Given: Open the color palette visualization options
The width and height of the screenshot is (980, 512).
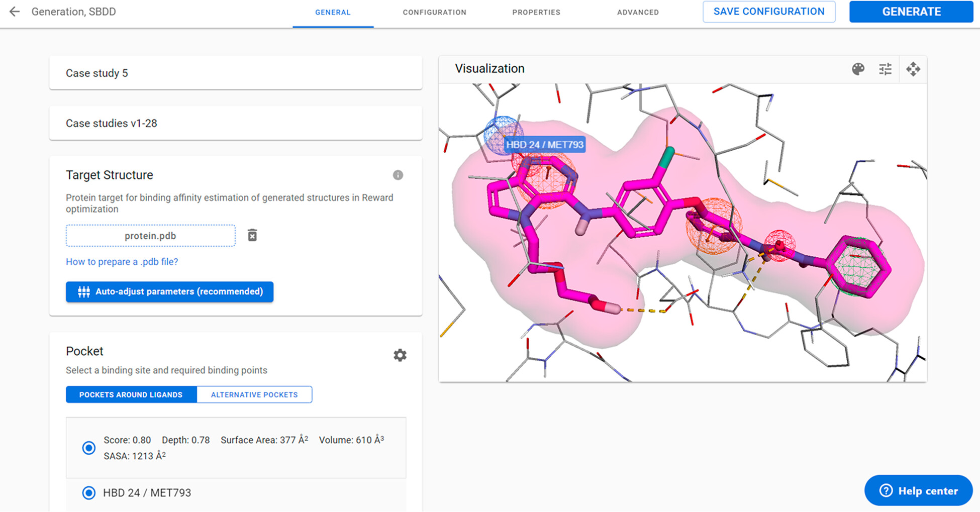Looking at the screenshot, I should pos(858,69).
